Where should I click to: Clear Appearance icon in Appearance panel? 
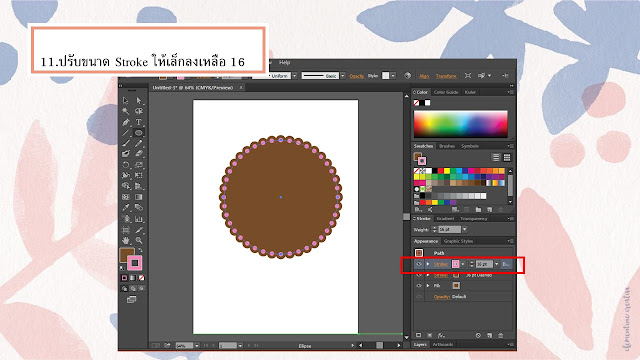tap(478, 336)
